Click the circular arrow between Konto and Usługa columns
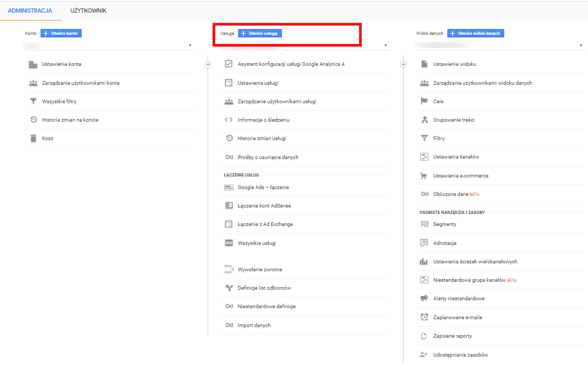This screenshot has height=384, width=588. (x=208, y=64)
